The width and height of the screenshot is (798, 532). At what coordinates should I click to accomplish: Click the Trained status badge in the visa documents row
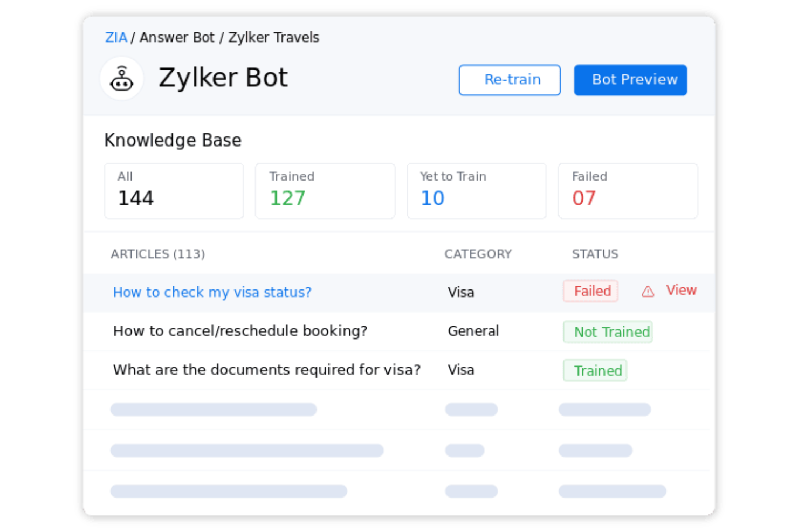click(595, 370)
